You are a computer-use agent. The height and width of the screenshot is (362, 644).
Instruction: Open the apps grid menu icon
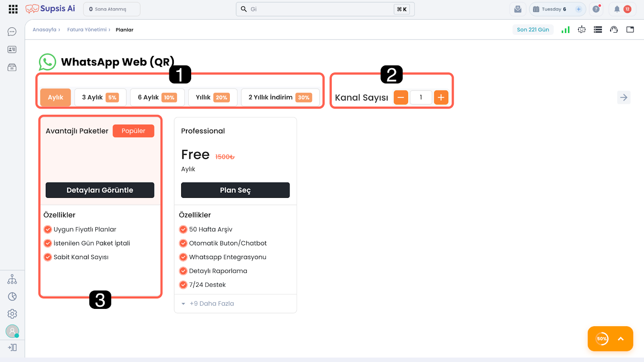point(13,9)
